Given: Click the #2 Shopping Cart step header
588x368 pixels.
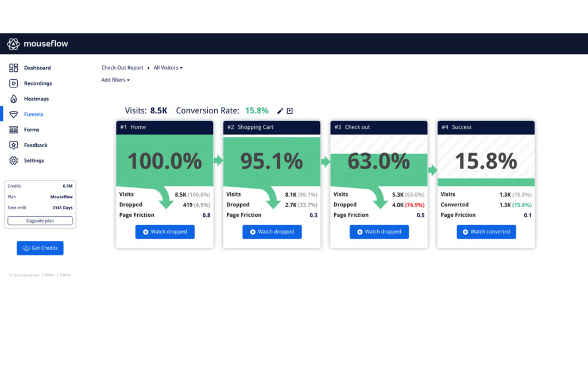Looking at the screenshot, I should click(272, 127).
